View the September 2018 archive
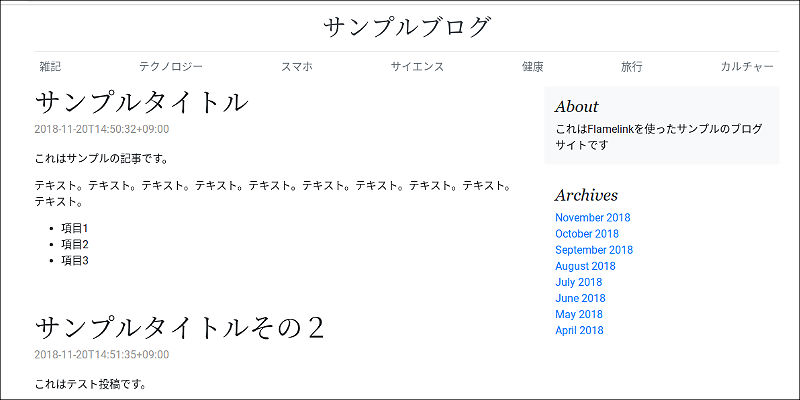Viewport: 800px width, 400px height. (x=594, y=250)
